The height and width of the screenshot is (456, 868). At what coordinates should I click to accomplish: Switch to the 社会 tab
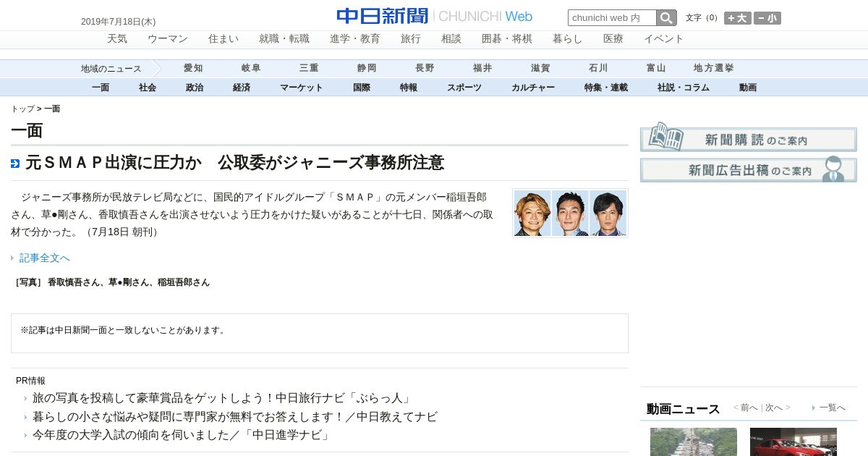[148, 88]
